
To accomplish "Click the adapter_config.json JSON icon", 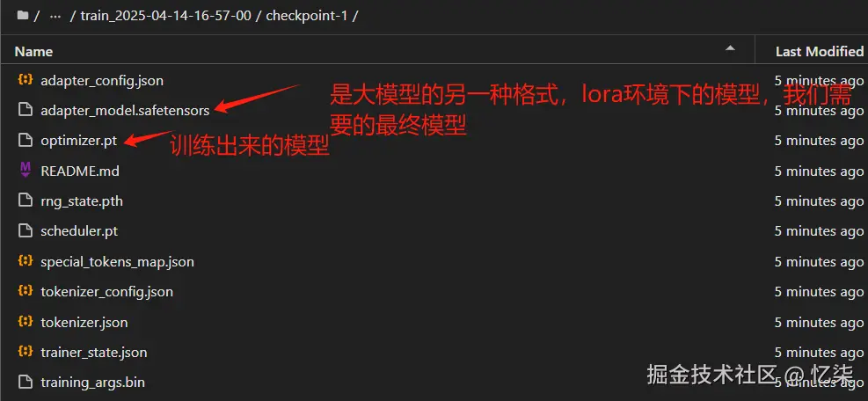I will point(25,80).
